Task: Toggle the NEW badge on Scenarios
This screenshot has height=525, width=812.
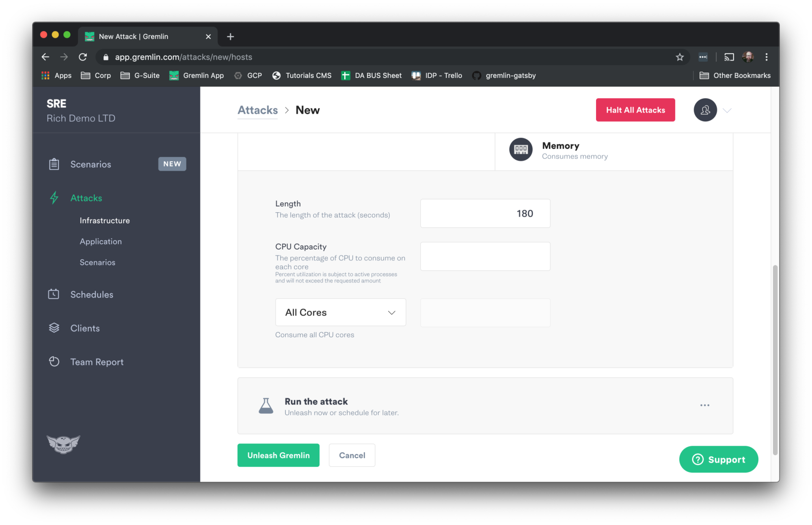Action: click(172, 164)
